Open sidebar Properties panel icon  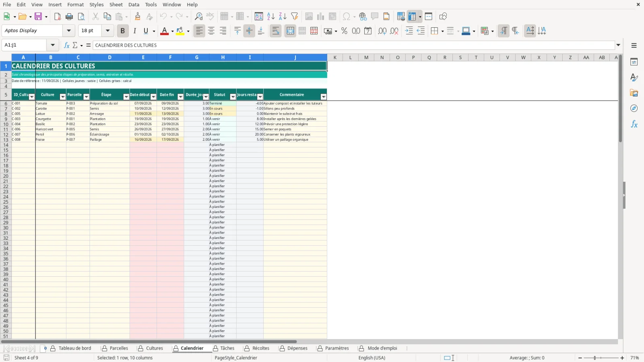point(634,62)
